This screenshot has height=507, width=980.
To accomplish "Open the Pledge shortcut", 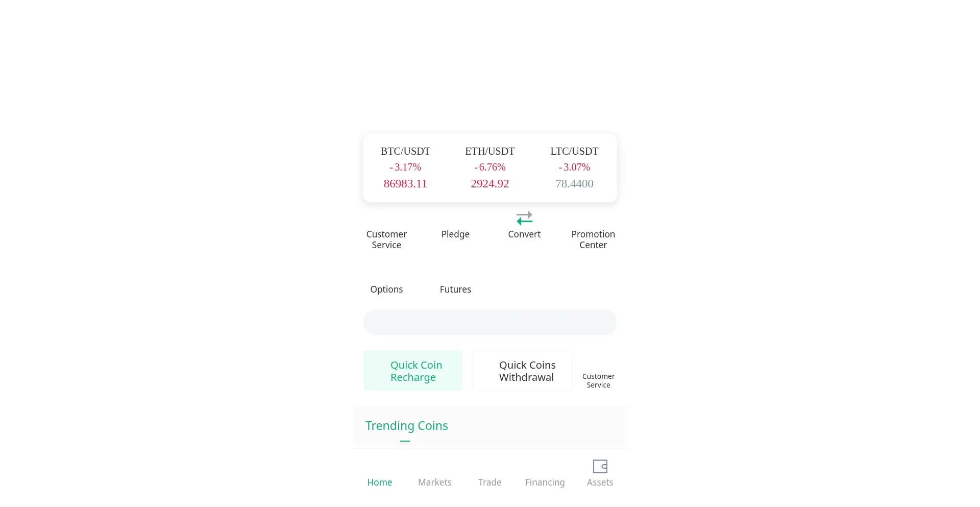I will click(x=455, y=234).
